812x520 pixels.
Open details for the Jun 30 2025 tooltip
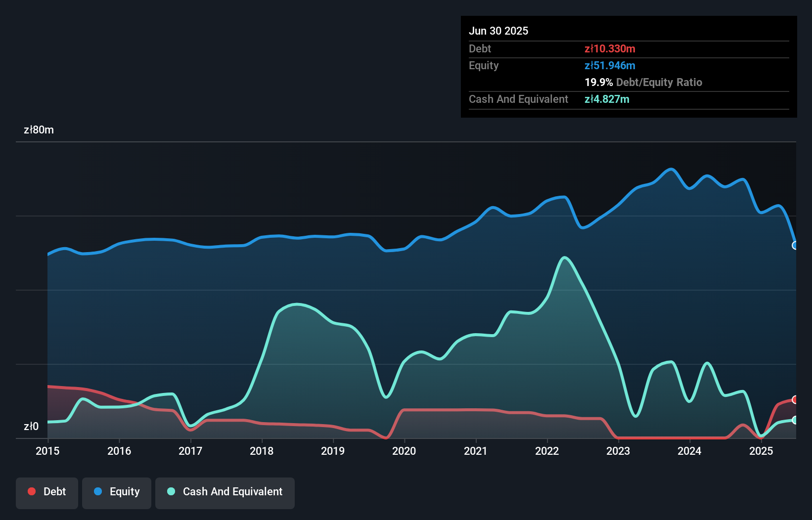pyautogui.click(x=499, y=31)
